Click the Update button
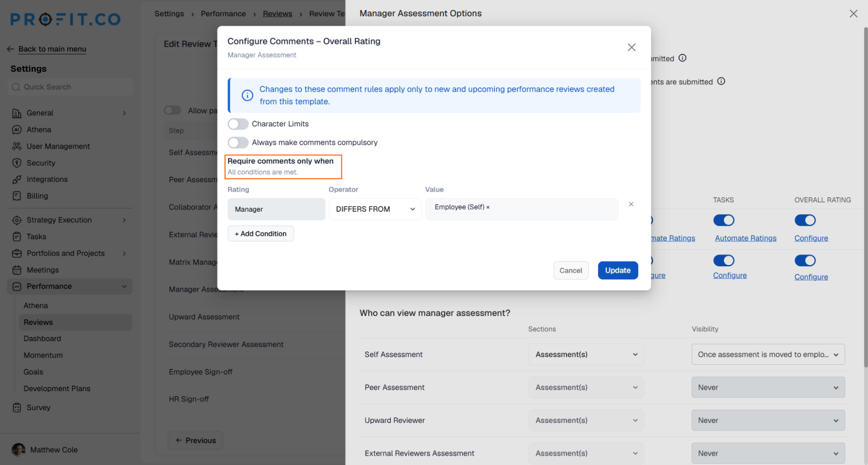 (x=617, y=270)
